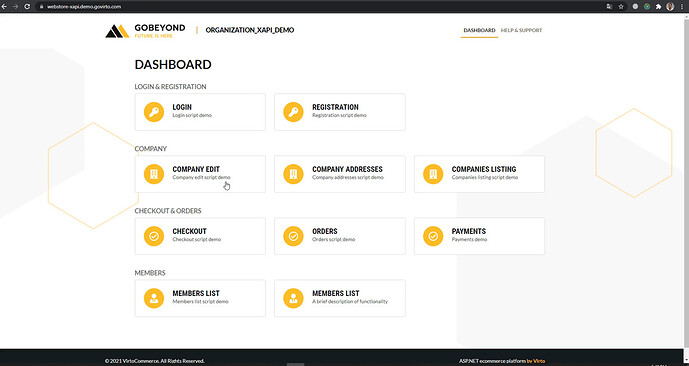Viewport: 689px width, 366px height.
Task: Open the Registration title link
Action: pos(335,107)
